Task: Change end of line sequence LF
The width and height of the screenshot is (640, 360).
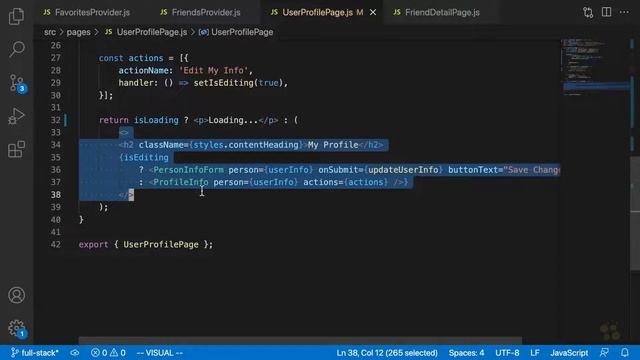Action: 535,353
